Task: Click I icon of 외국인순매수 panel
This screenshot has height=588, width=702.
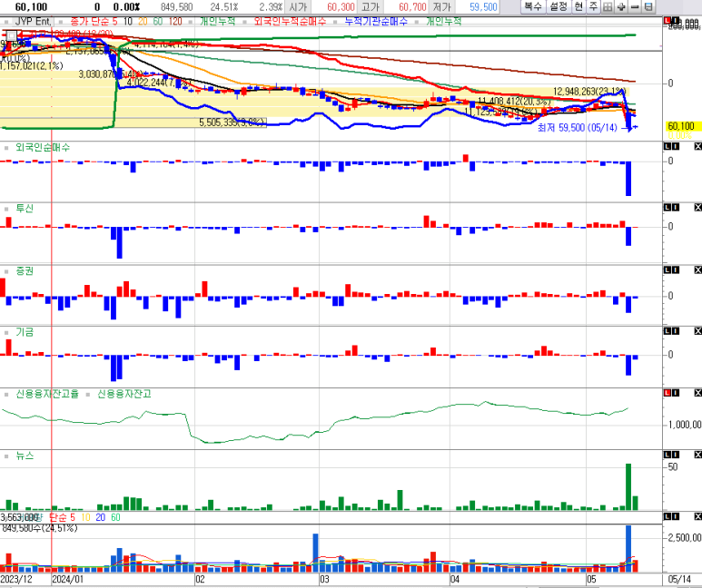Action: click(x=676, y=146)
